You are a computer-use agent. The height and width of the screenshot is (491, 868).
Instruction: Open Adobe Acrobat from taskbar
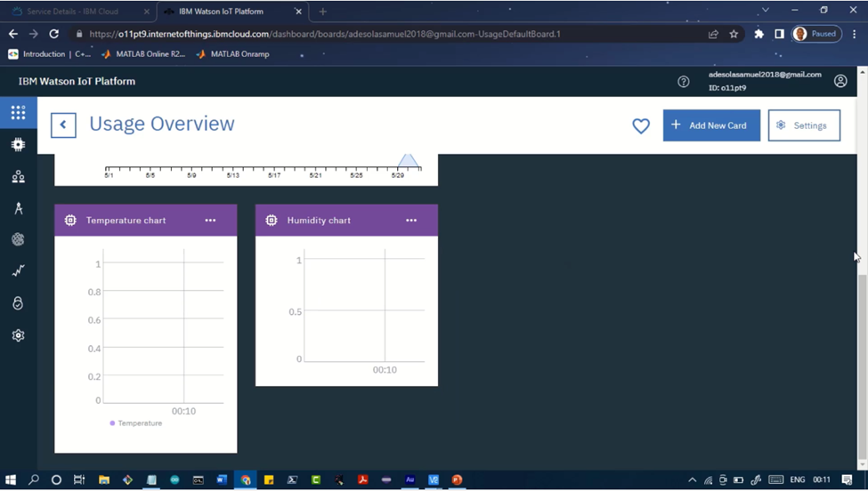point(362,479)
